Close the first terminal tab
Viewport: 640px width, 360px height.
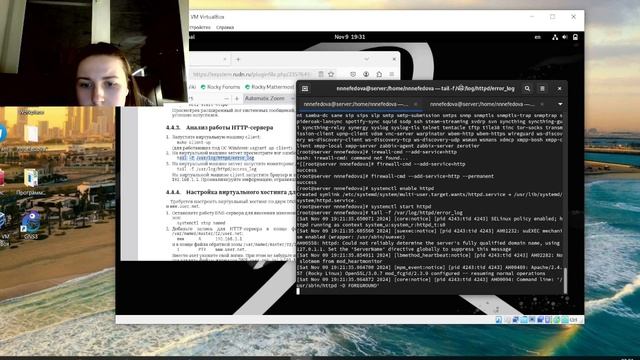pyautogui.click(x=416, y=104)
